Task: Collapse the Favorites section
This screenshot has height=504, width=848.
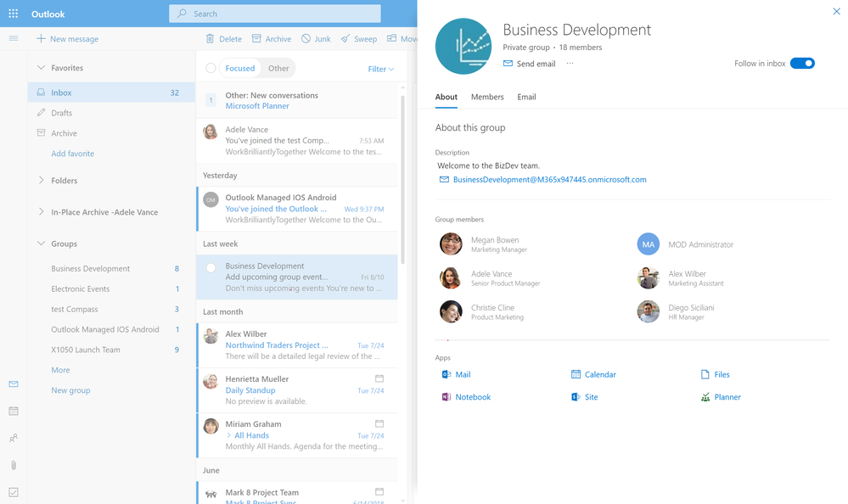Action: pyautogui.click(x=41, y=68)
